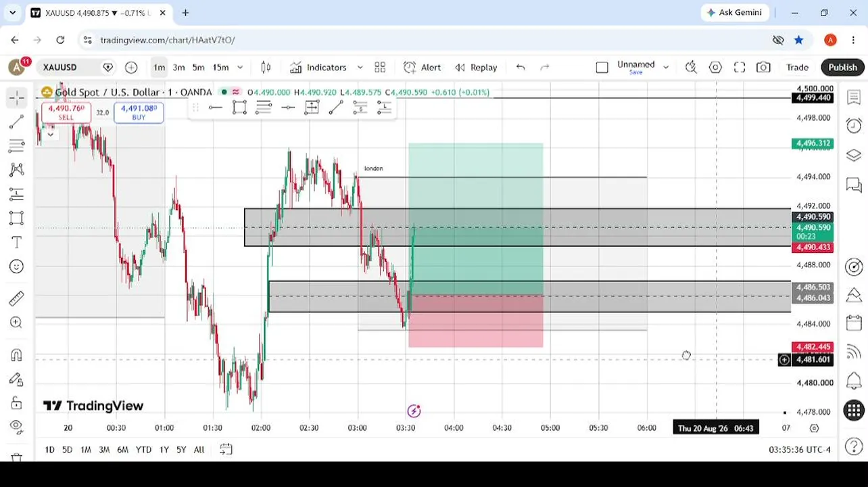Select the crosshair cursor tool
The height and width of the screenshot is (487, 868).
coord(17,99)
